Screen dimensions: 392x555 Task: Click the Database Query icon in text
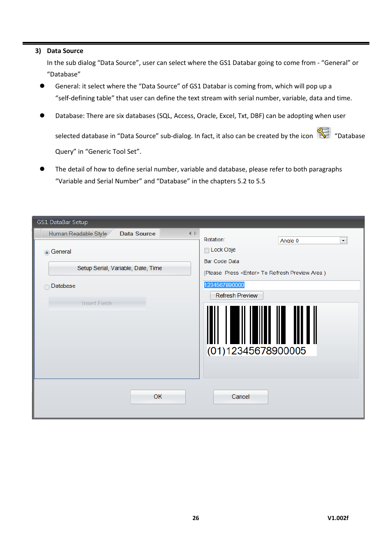(x=324, y=133)
